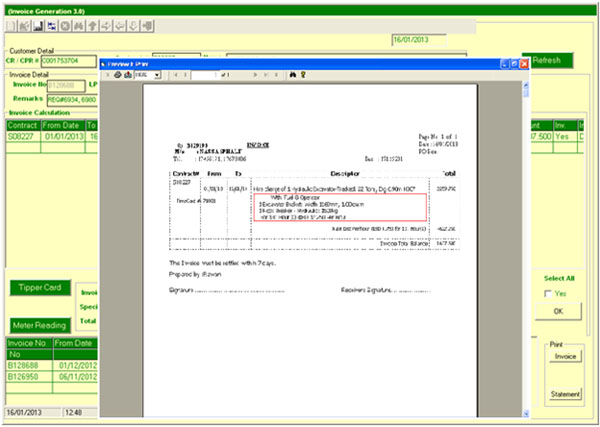Click date cell 06/11/2012 in lower grid
The width and height of the screenshot is (600, 427).
pos(75,377)
